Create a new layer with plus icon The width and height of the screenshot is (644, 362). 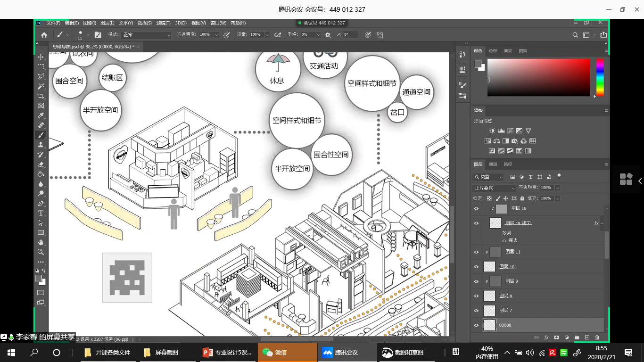587,337
